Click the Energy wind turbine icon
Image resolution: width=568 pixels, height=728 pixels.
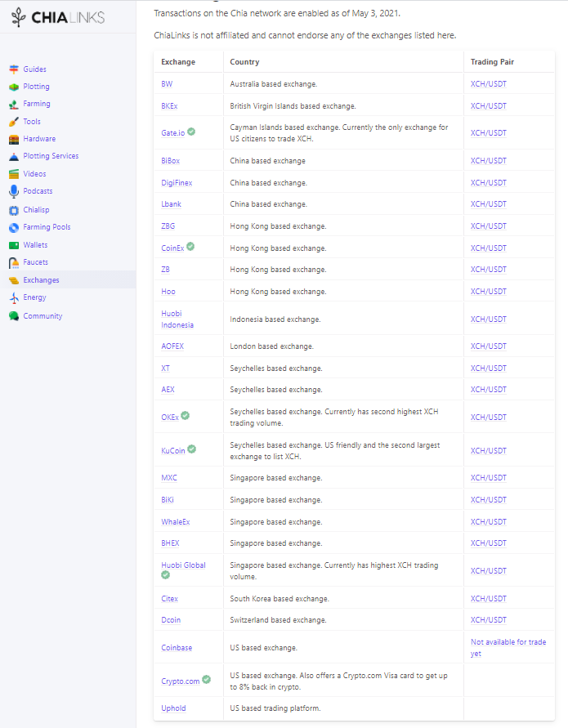coord(14,297)
